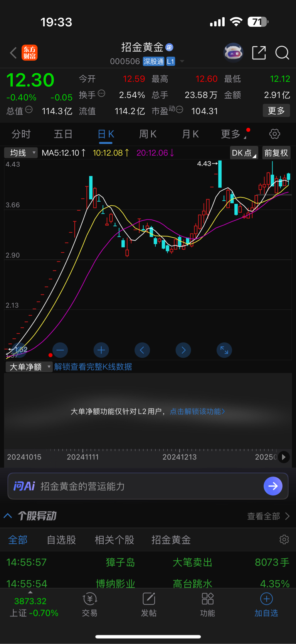Open 更多 chart period dropdown
This screenshot has height=644, width=296.
tap(233, 134)
